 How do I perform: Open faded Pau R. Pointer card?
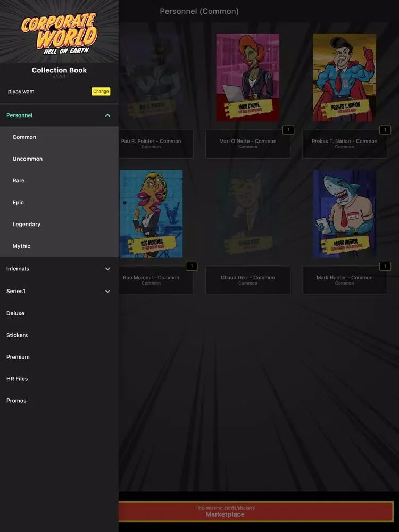pyautogui.click(x=151, y=77)
